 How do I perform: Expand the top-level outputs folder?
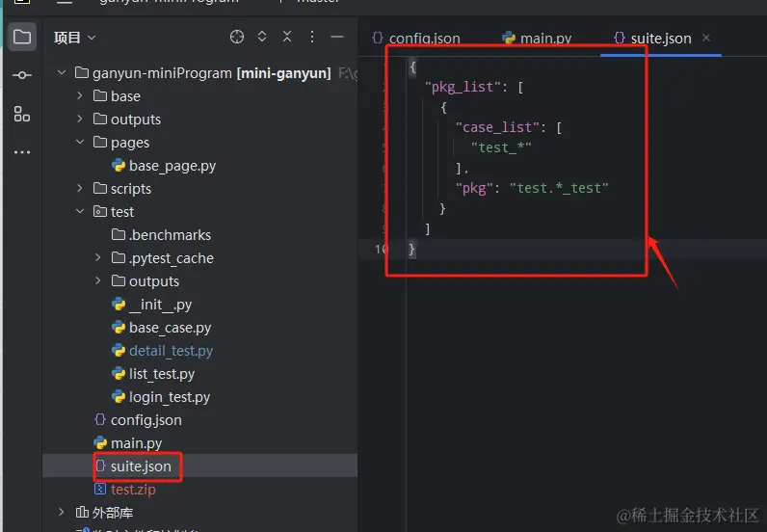tap(80, 119)
